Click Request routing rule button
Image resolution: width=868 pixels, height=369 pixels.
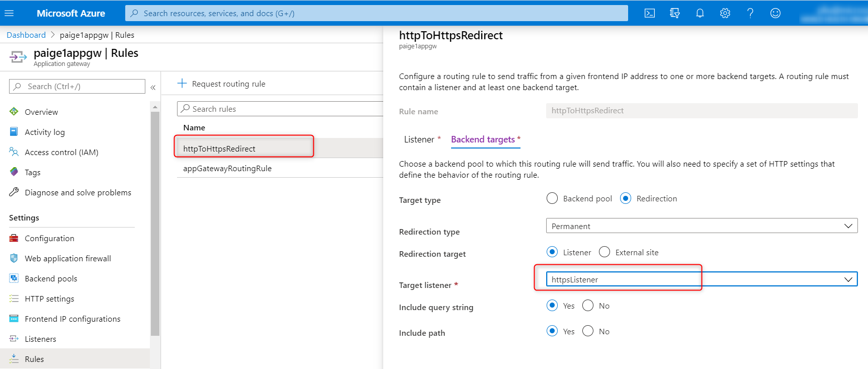(x=221, y=84)
